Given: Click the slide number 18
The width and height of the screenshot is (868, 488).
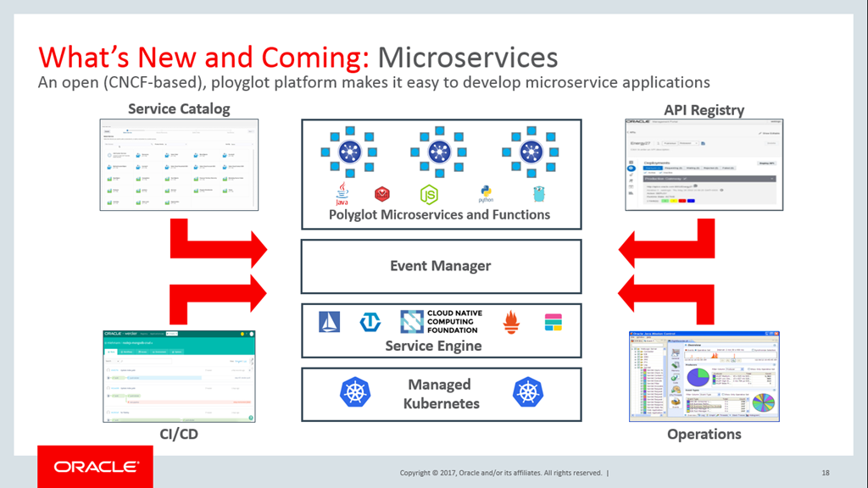Looking at the screenshot, I should point(826,473).
